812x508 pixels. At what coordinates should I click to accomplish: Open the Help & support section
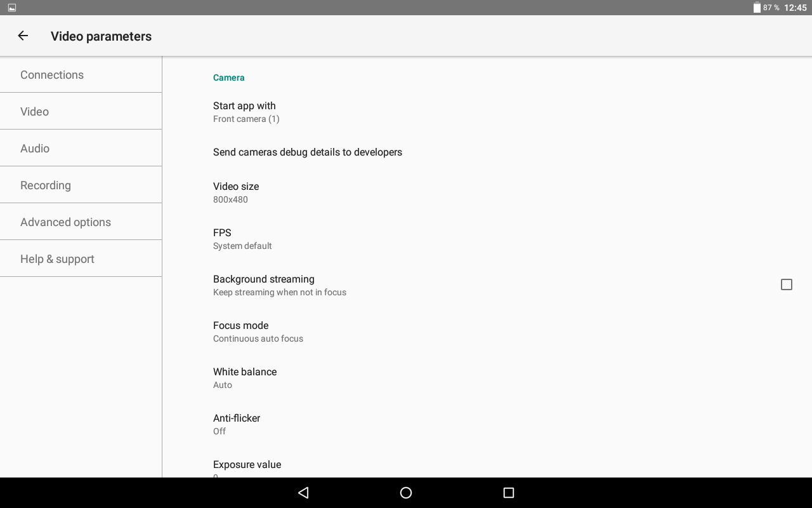tap(81, 259)
